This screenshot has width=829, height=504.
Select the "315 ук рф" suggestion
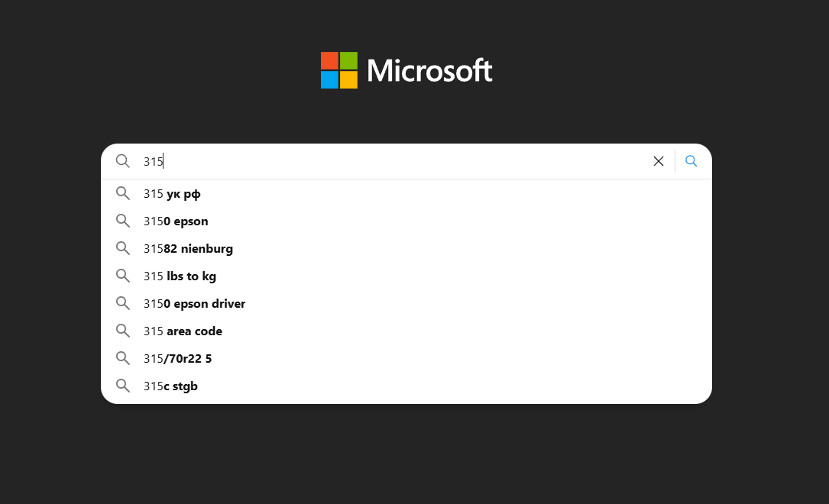click(172, 194)
